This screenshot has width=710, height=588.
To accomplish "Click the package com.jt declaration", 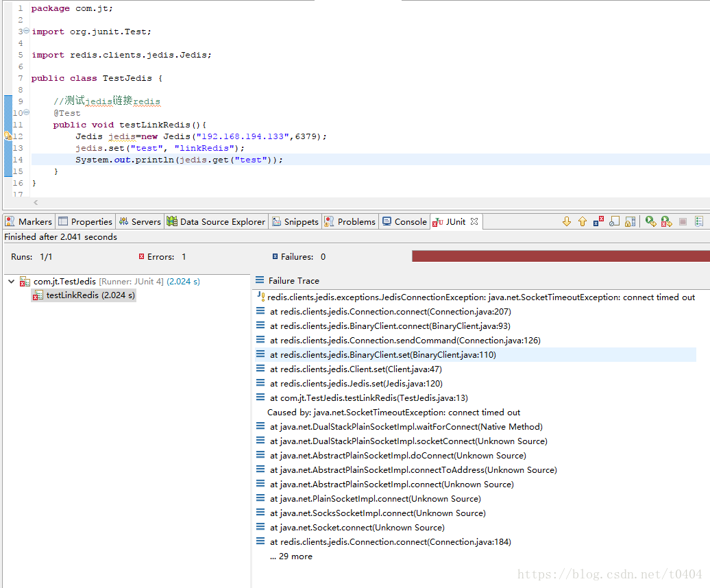I will coord(71,8).
